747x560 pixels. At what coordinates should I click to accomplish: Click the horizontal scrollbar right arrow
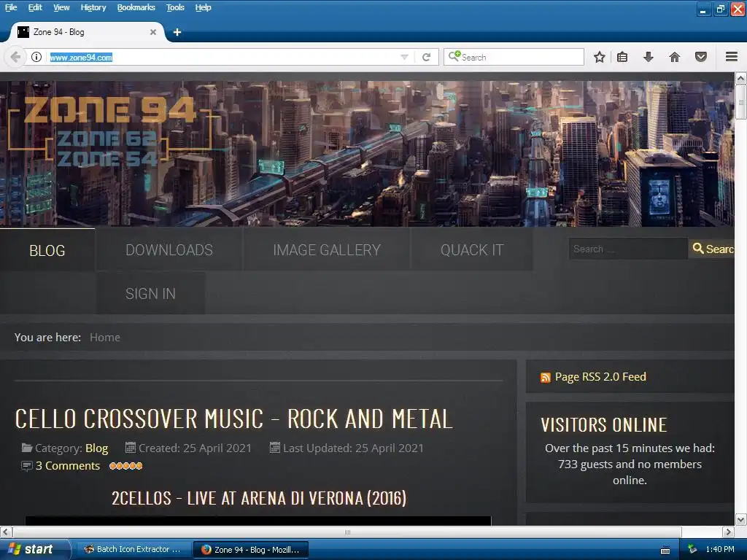[x=729, y=532]
